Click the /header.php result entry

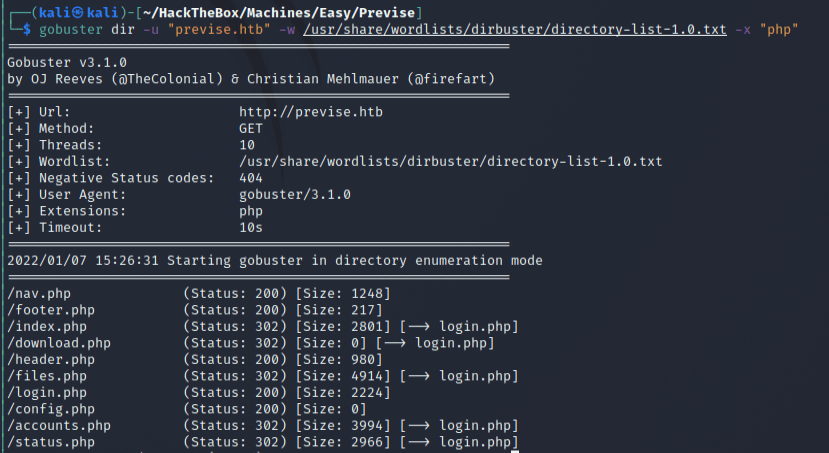click(x=51, y=359)
